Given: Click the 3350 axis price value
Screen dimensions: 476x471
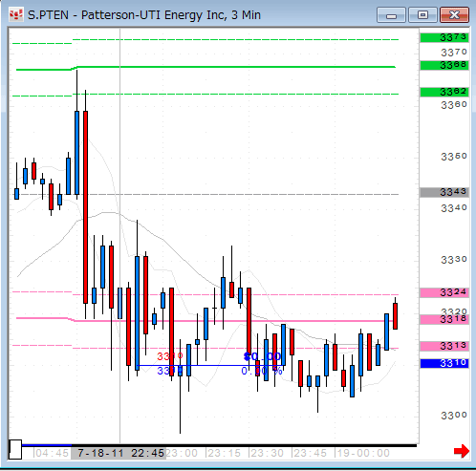Looking at the screenshot, I should (454, 157).
